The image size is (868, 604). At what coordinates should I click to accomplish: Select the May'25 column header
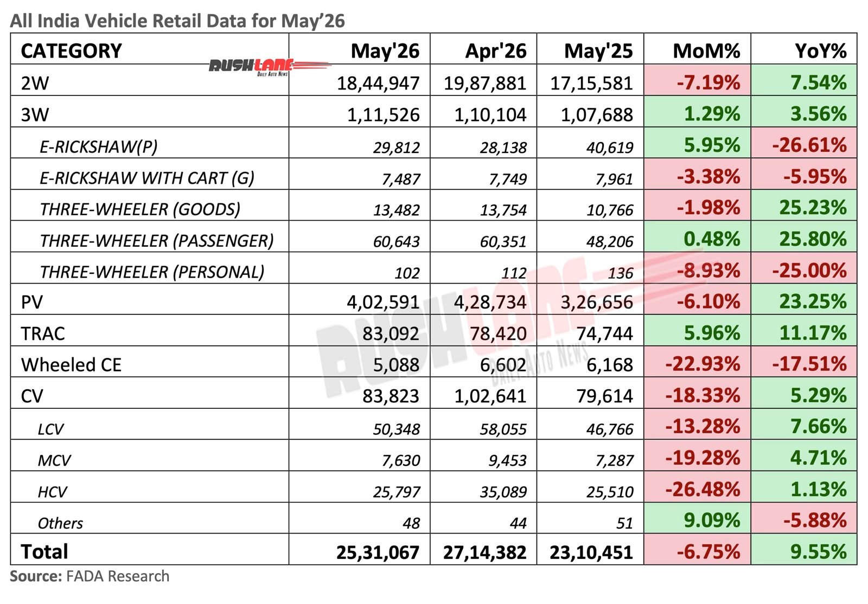coord(598,51)
